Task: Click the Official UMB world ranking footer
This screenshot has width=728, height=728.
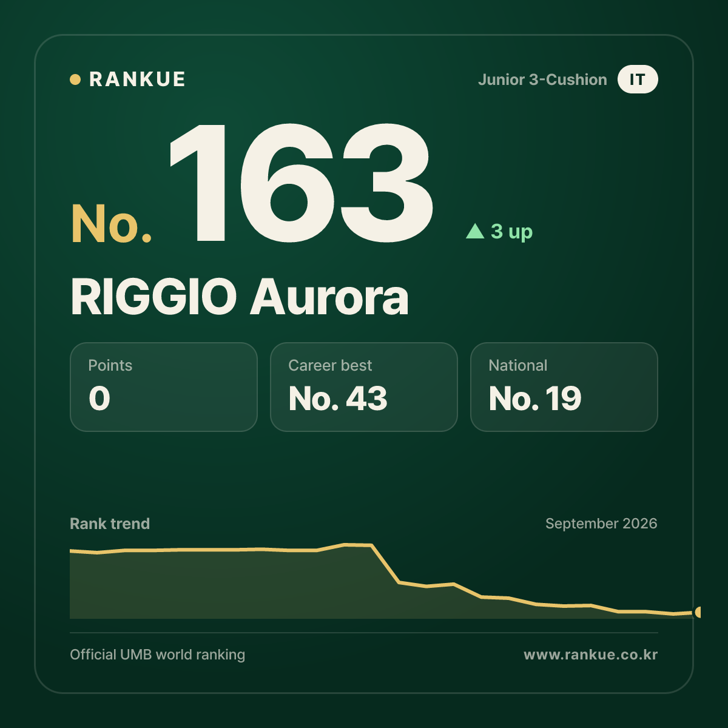Action: [158, 655]
